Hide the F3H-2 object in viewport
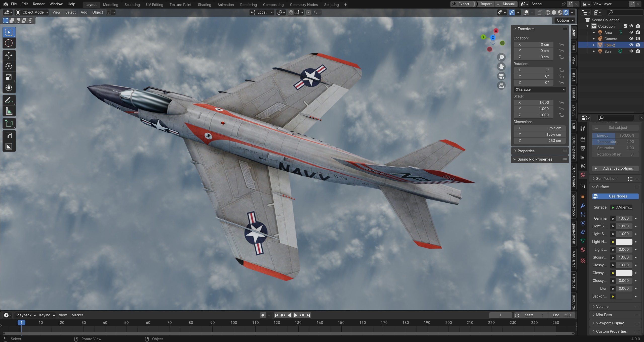Screen dimensions: 644x342 [x=631, y=45]
